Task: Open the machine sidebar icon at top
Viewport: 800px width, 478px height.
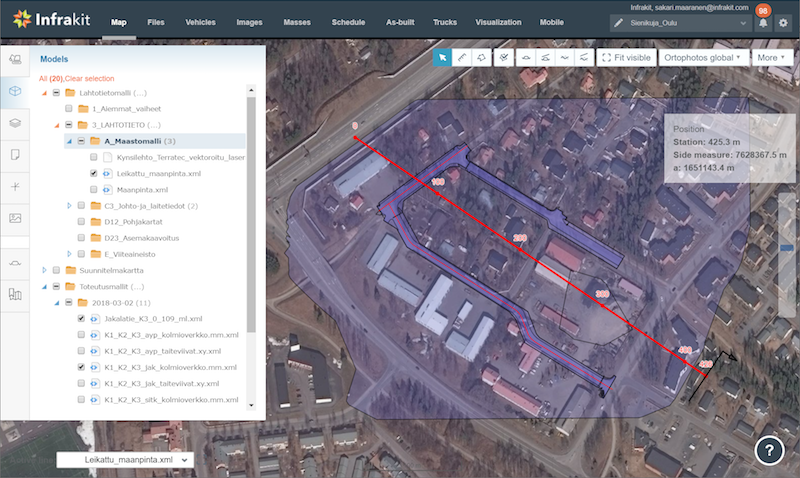Action: 15,61
